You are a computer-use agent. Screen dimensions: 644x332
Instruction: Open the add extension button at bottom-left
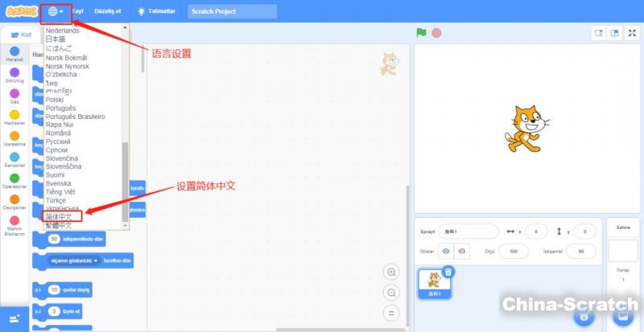14,318
